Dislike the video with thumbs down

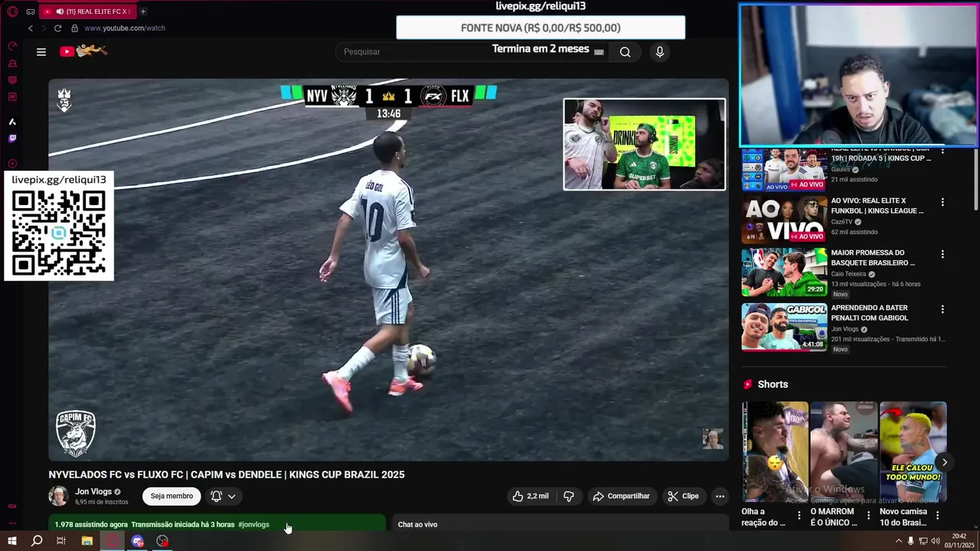[569, 496]
